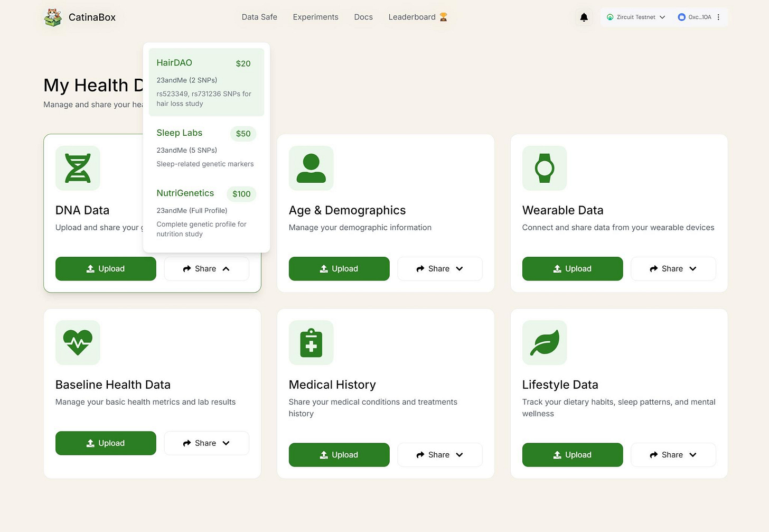Click the Lifestyle Data leaf icon
The height and width of the screenshot is (532, 769).
click(x=545, y=342)
